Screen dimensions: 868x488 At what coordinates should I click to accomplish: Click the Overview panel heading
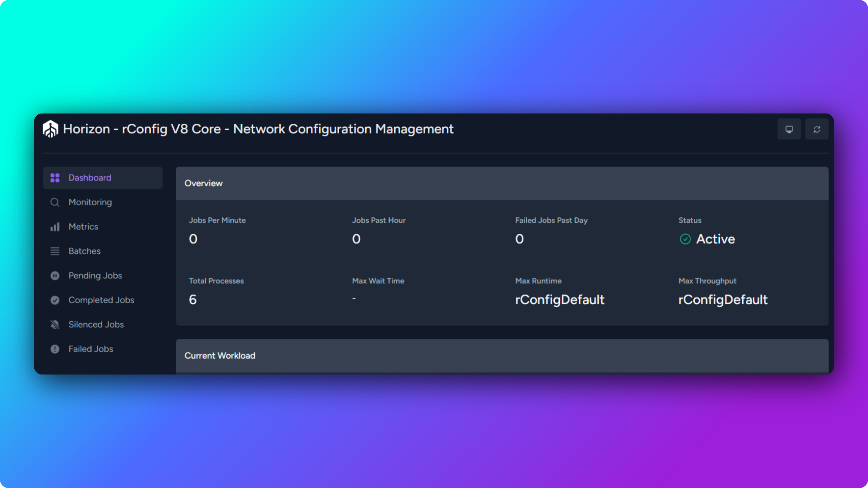(x=204, y=183)
